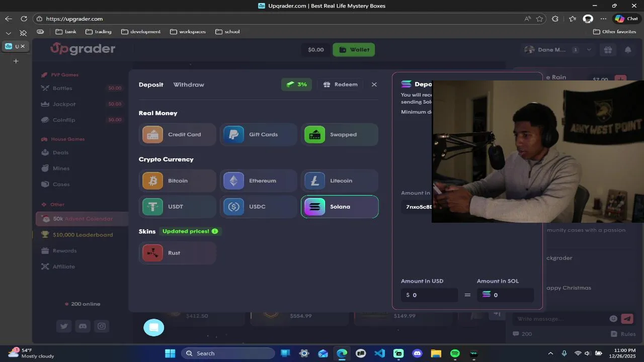This screenshot has height=362, width=644.
Task: Select the USDT deposit option
Action: (177, 207)
